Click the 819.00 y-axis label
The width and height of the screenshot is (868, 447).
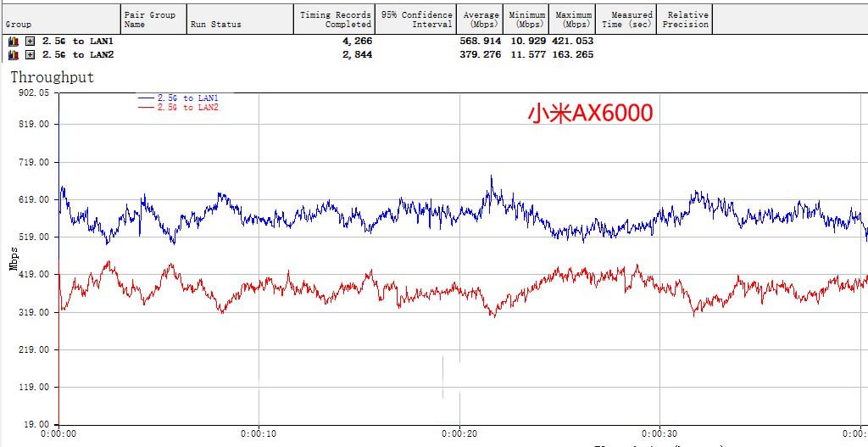tap(34, 124)
